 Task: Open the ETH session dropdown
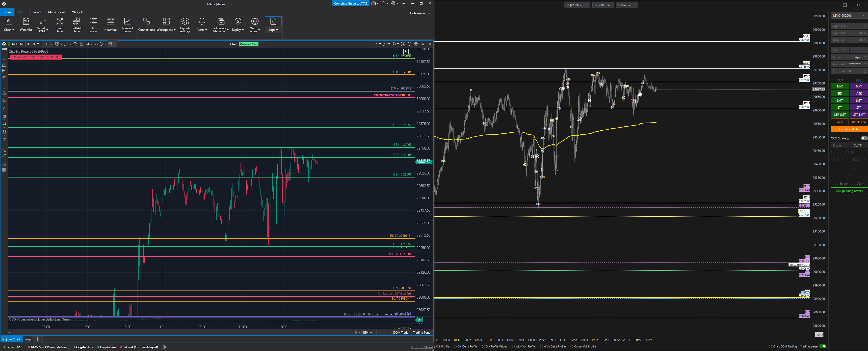(368, 333)
